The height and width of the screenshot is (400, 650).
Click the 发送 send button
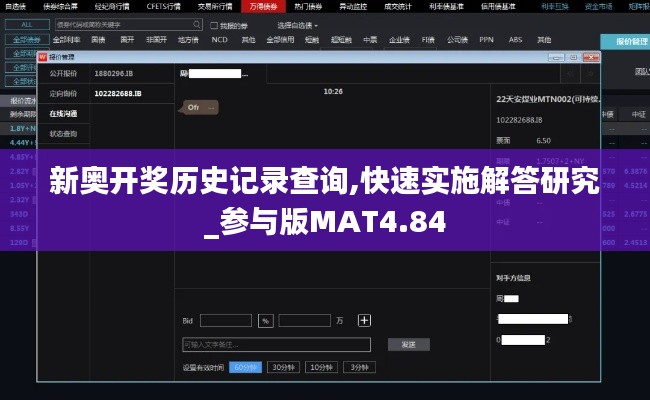pyautogui.click(x=409, y=344)
